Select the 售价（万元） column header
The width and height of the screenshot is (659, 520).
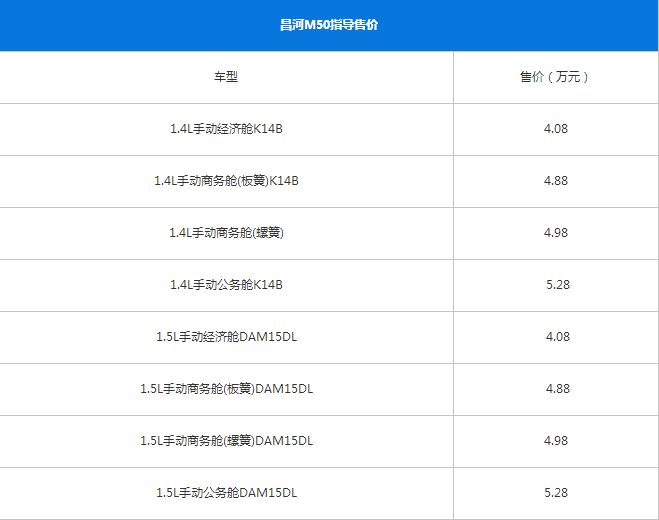point(555,77)
